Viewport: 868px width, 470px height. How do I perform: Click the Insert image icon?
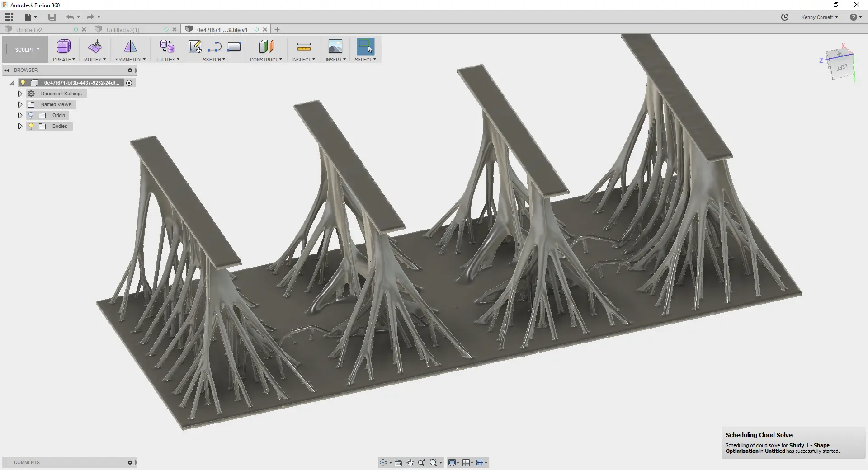click(x=335, y=47)
